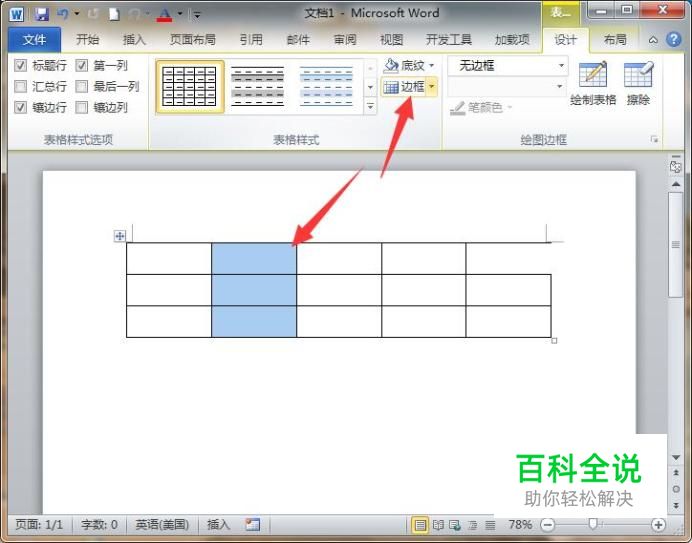Open the 引用 References tab
Image resolution: width=692 pixels, height=543 pixels.
(x=251, y=40)
